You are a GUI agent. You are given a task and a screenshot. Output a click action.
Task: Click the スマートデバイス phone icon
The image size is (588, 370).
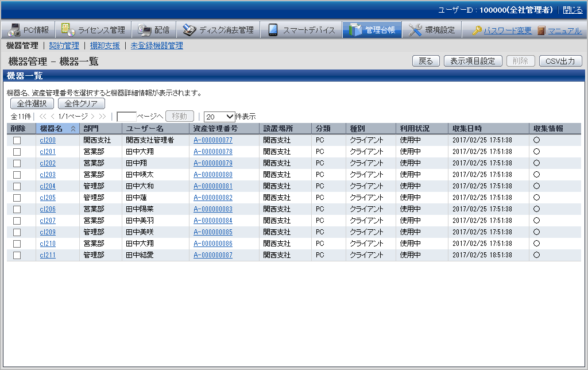[x=273, y=30]
